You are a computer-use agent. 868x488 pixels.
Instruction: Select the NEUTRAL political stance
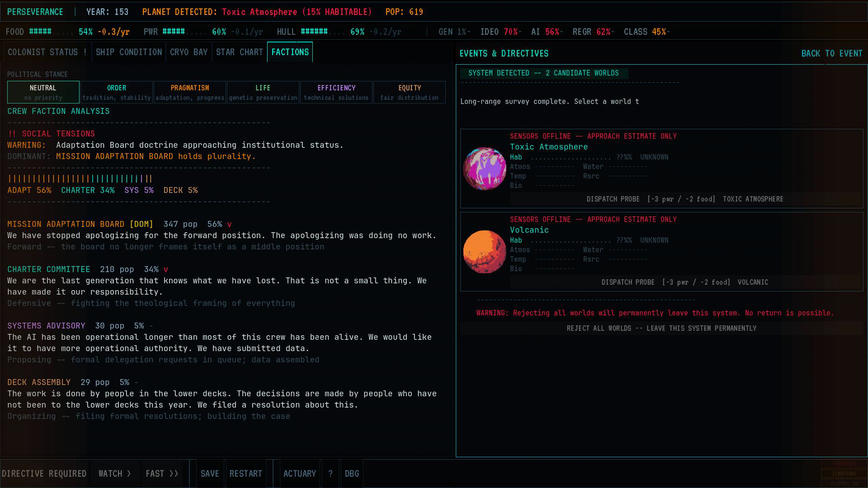[x=43, y=92]
